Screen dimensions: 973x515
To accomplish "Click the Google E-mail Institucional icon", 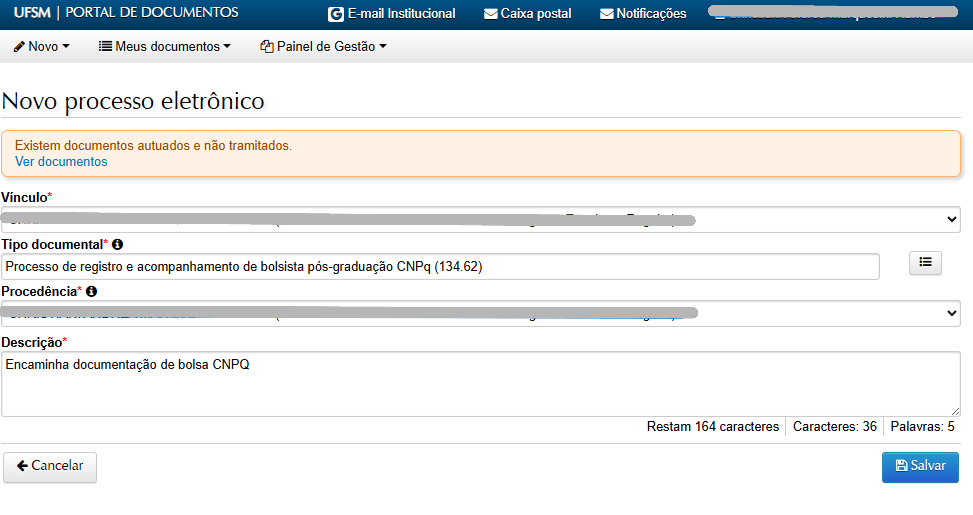I will pos(335,14).
